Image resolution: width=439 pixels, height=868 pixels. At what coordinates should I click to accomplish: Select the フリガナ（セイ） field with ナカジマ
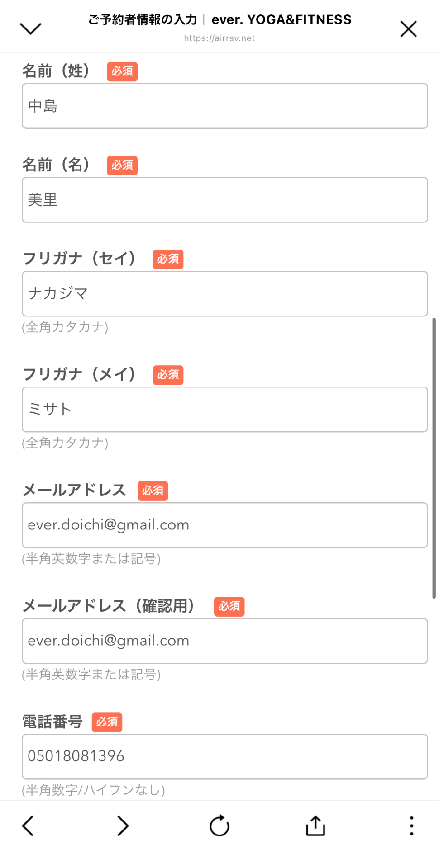225,294
